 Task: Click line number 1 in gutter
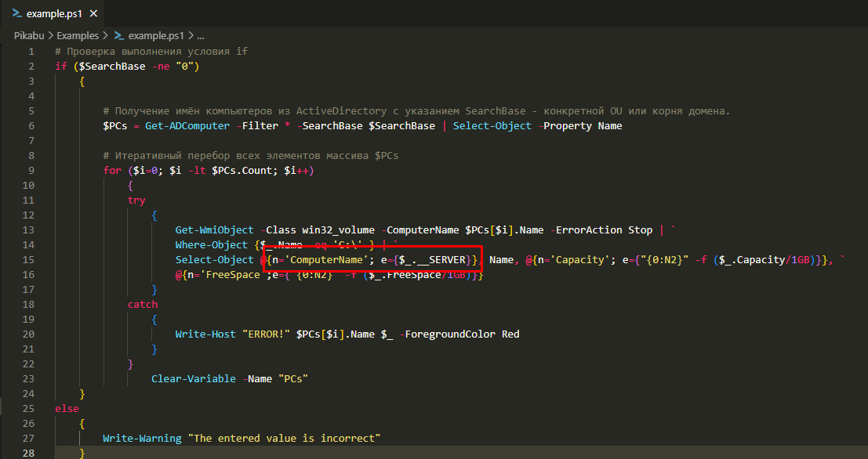(31, 52)
